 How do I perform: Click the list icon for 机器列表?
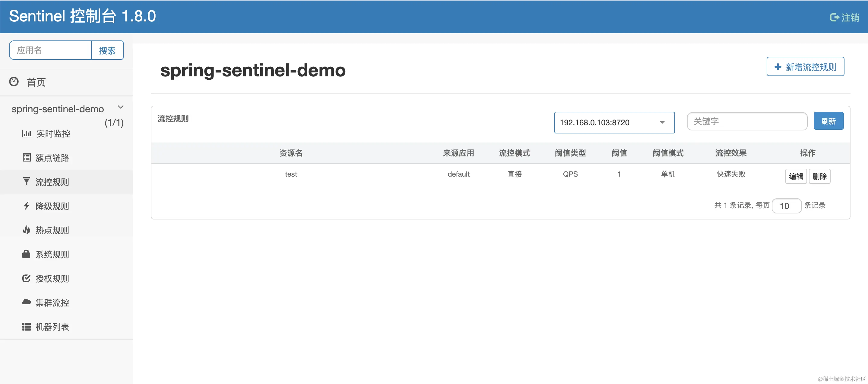click(26, 326)
